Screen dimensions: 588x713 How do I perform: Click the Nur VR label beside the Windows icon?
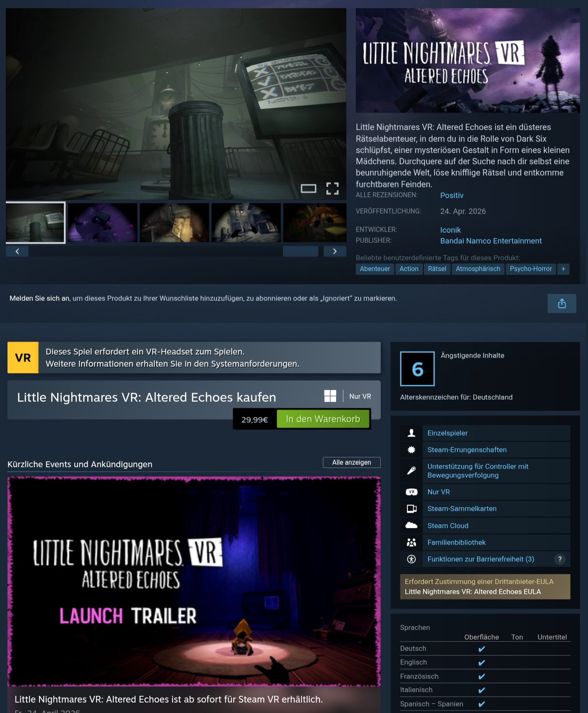click(360, 396)
